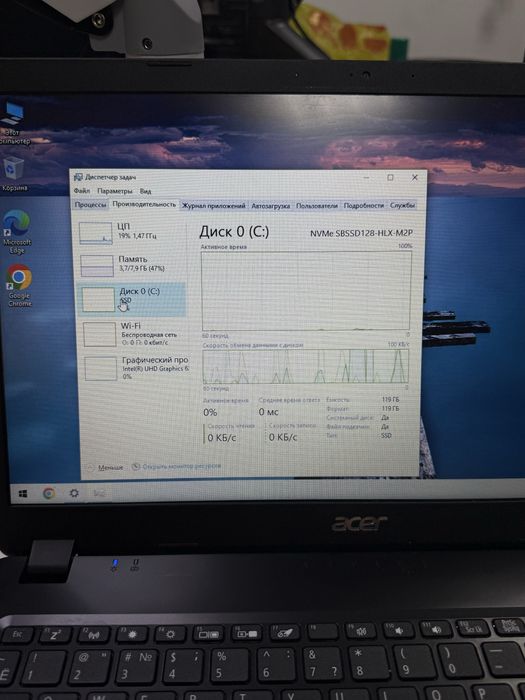This screenshot has height=700, width=525.
Task: Switch to the Процессы tab
Action: coord(91,204)
